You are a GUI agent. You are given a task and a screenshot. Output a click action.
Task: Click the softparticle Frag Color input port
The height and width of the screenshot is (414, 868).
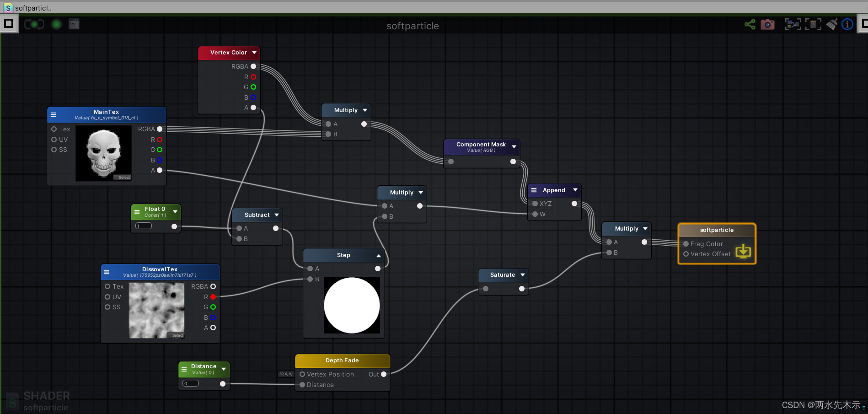pos(686,244)
